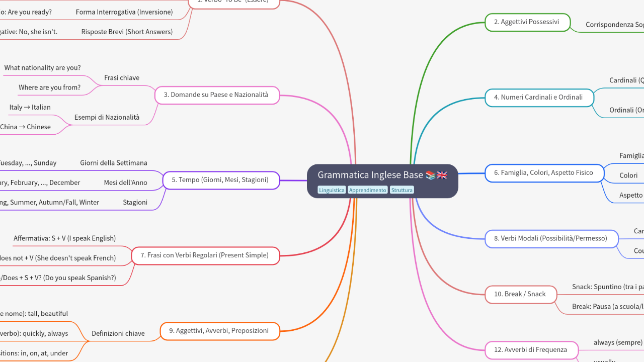Screen dimensions: 644x362
Task: Select the 10. Break / Snack node
Action: tap(521, 294)
